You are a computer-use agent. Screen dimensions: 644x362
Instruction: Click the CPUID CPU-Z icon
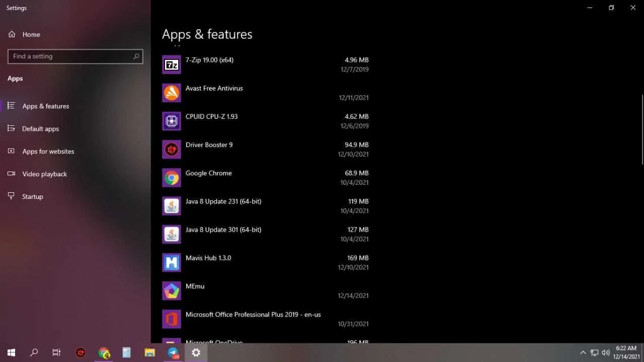pos(172,121)
